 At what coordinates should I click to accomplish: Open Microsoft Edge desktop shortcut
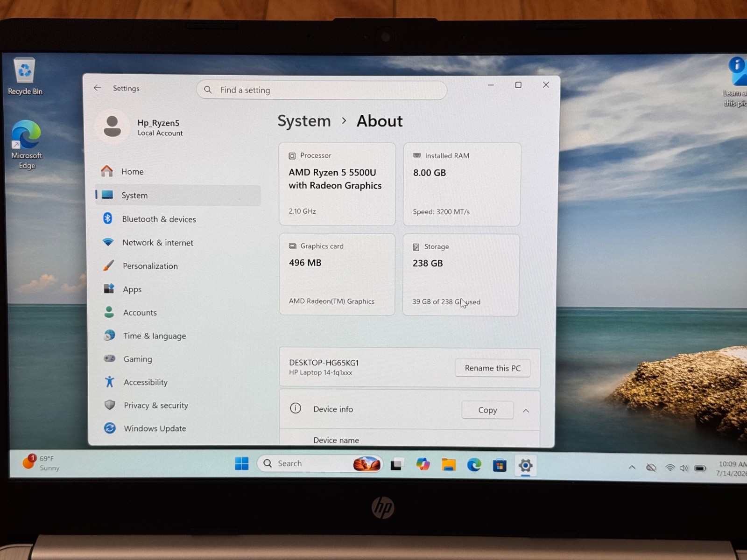point(27,145)
